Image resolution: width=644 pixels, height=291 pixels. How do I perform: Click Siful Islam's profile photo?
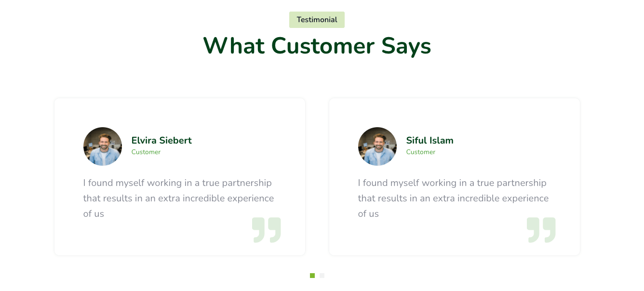click(x=377, y=146)
